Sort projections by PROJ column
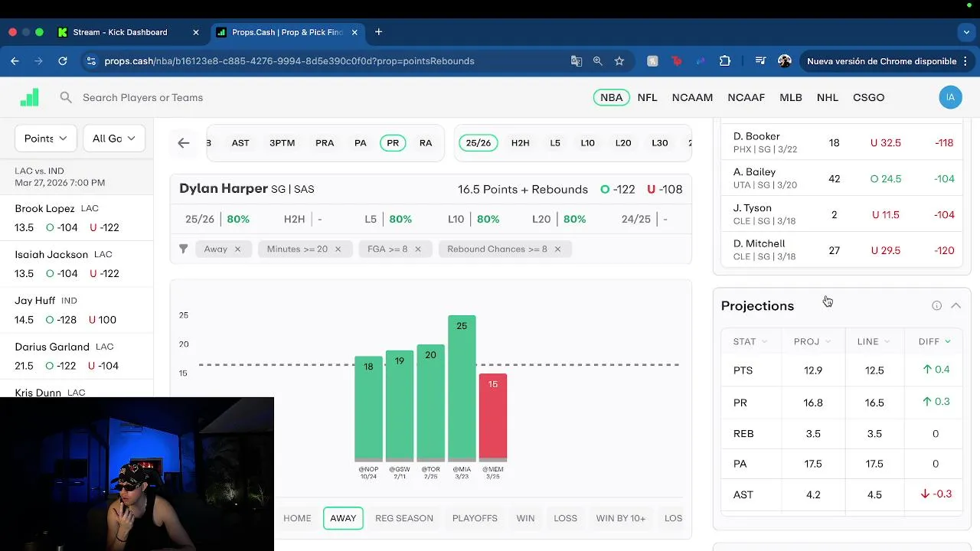The height and width of the screenshot is (551, 980). pyautogui.click(x=812, y=341)
